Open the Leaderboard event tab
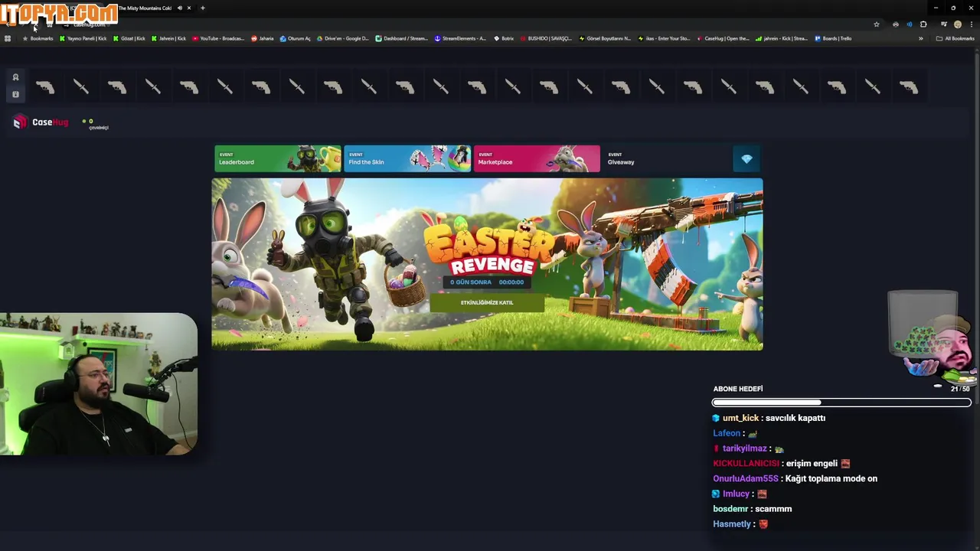This screenshot has width=980, height=551. point(278,158)
